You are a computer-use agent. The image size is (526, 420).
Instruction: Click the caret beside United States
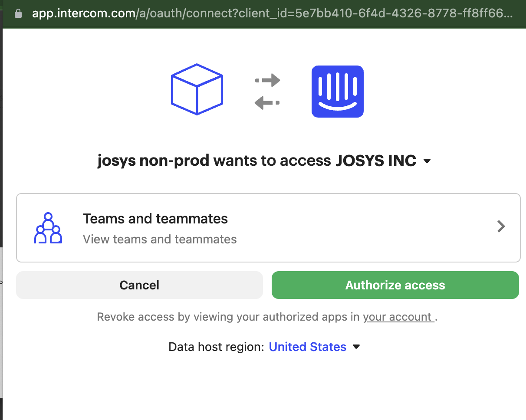[x=356, y=347]
